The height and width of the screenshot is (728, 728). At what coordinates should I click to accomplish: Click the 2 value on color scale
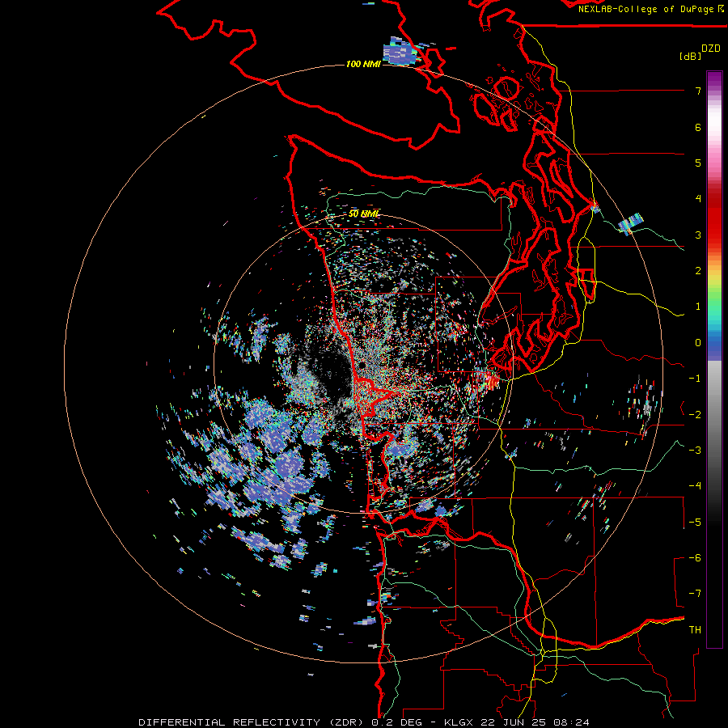coord(698,271)
